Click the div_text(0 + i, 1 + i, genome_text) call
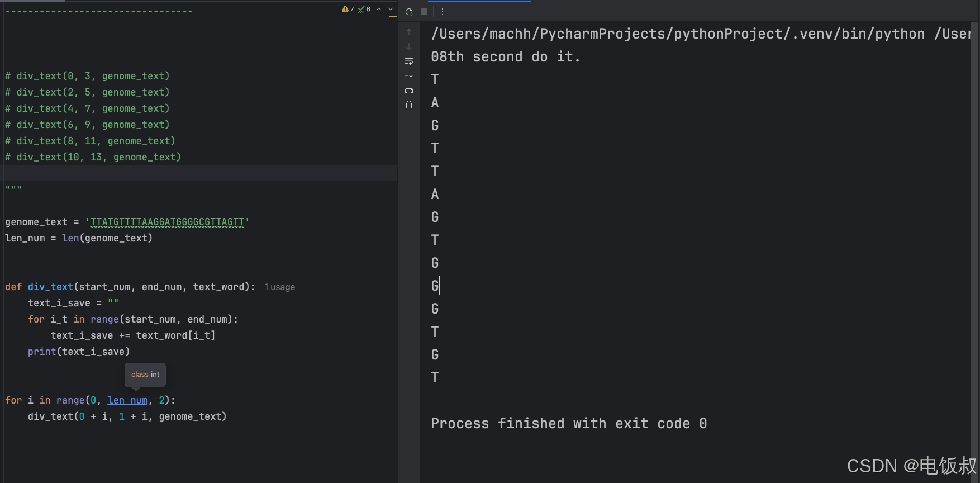980x483 pixels. 127,416
